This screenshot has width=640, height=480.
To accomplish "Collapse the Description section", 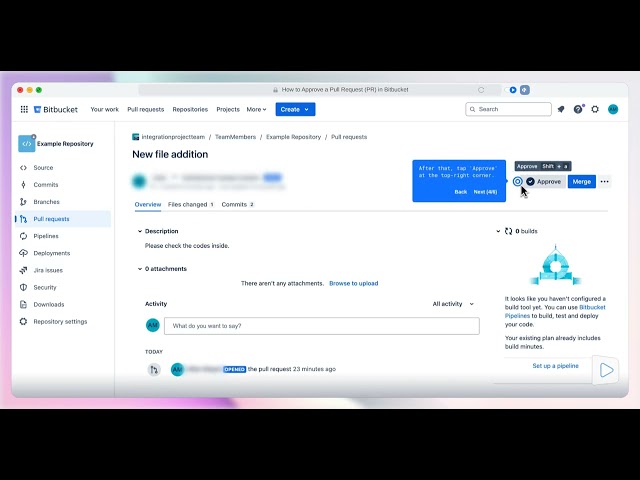I will coord(140,231).
